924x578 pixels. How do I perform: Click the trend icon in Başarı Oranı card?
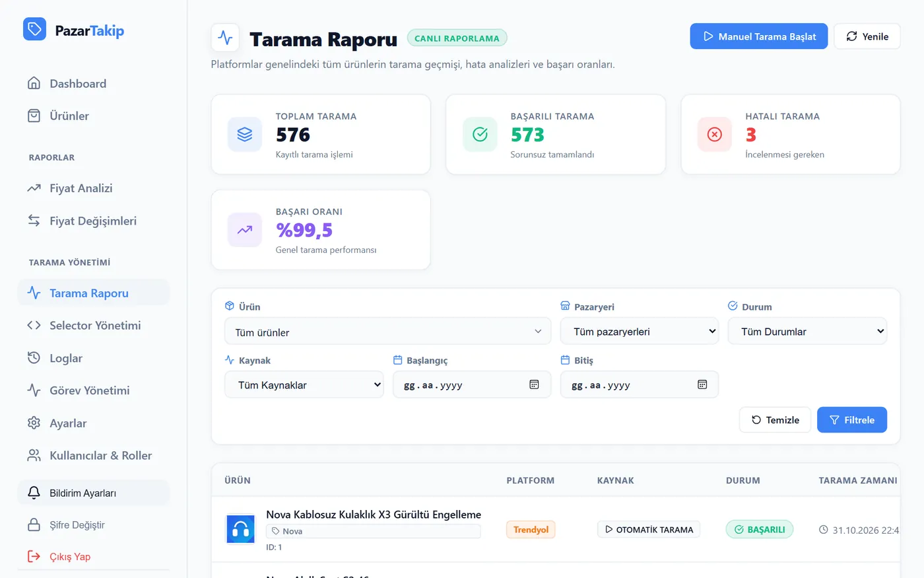click(245, 230)
